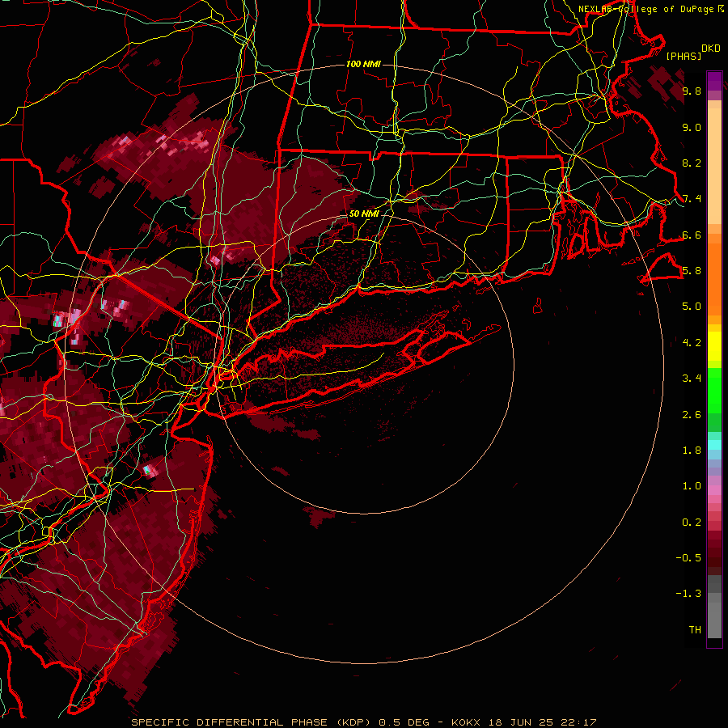The height and width of the screenshot is (728, 728).
Task: Click the 5.8 value on the legend
Action: pyautogui.click(x=692, y=271)
